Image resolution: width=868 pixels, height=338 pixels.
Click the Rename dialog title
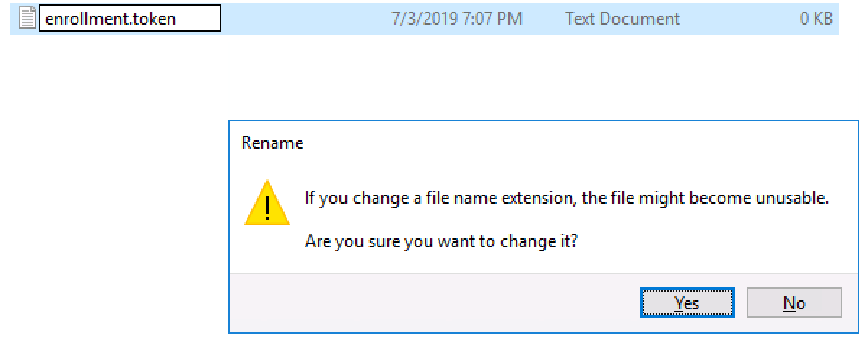(x=272, y=144)
